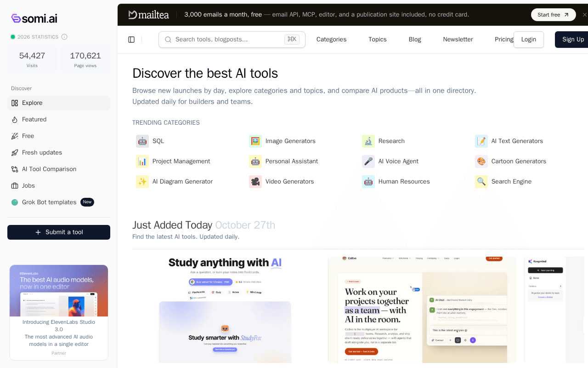Open Jobs in the sidebar
Viewport: 588px width, 368px height.
click(x=59, y=186)
